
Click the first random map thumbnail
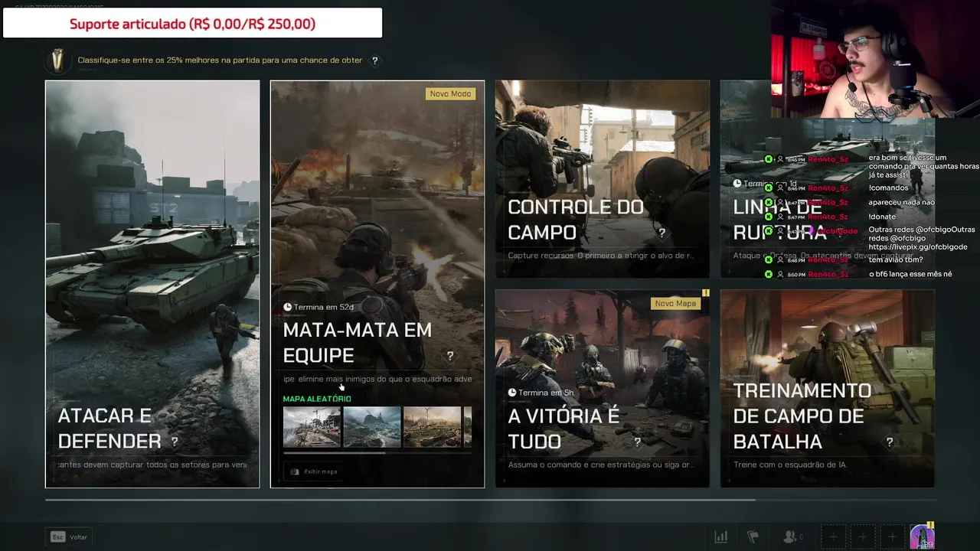click(x=312, y=427)
